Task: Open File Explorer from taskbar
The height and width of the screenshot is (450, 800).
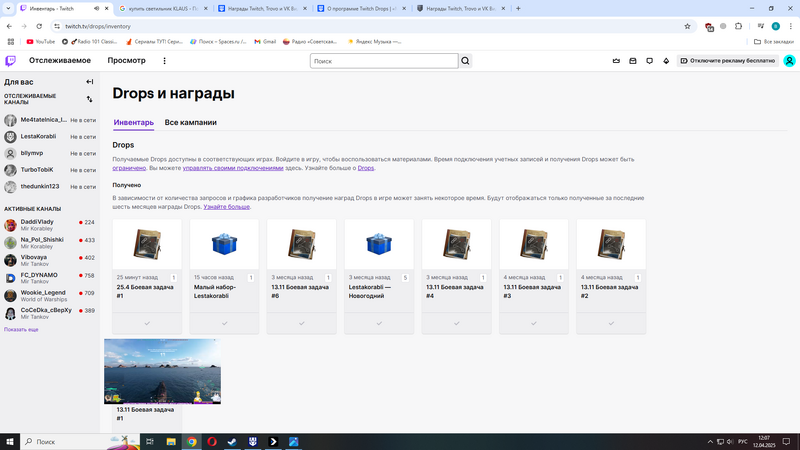Action: click(x=171, y=441)
